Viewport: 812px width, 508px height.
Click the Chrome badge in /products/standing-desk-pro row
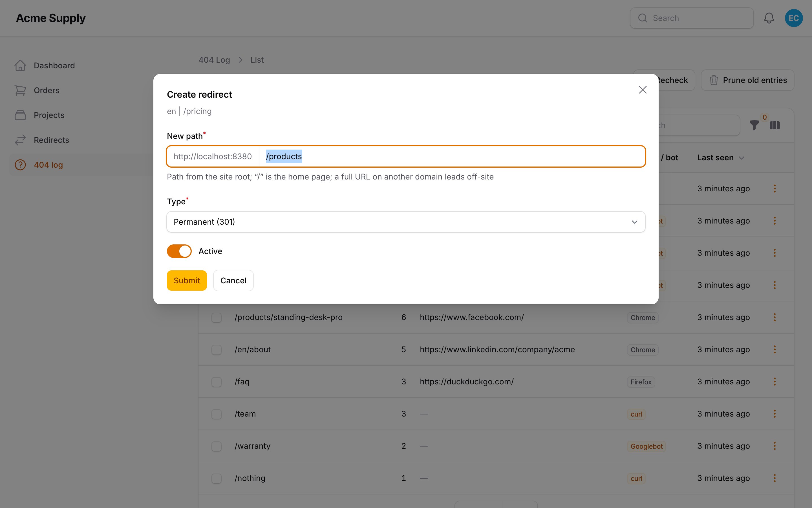(x=643, y=317)
